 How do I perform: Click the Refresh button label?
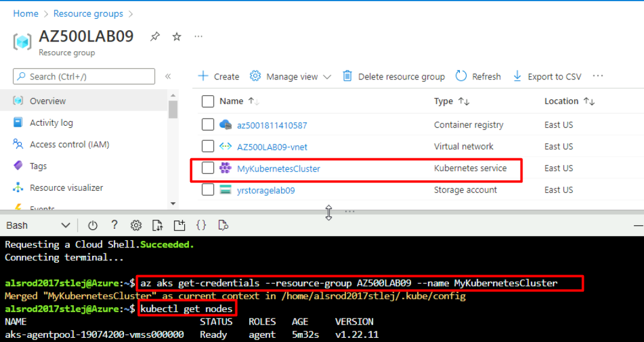pos(486,76)
